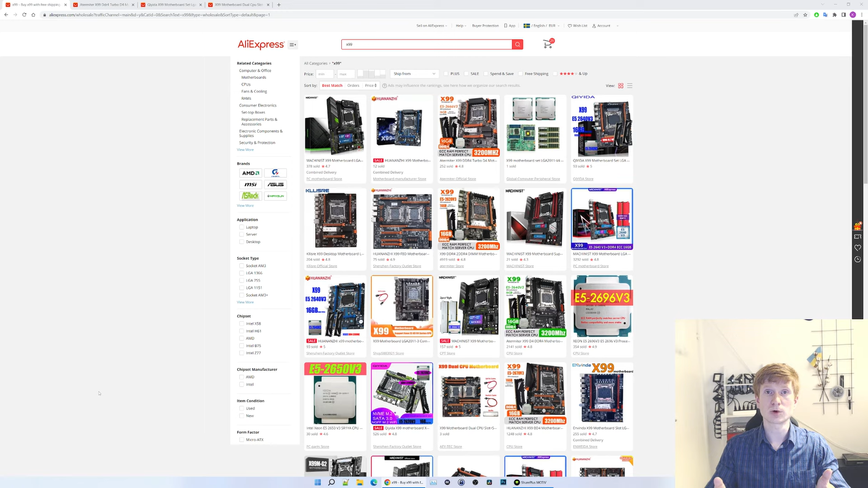Select the AMD brand logo

point(251,173)
